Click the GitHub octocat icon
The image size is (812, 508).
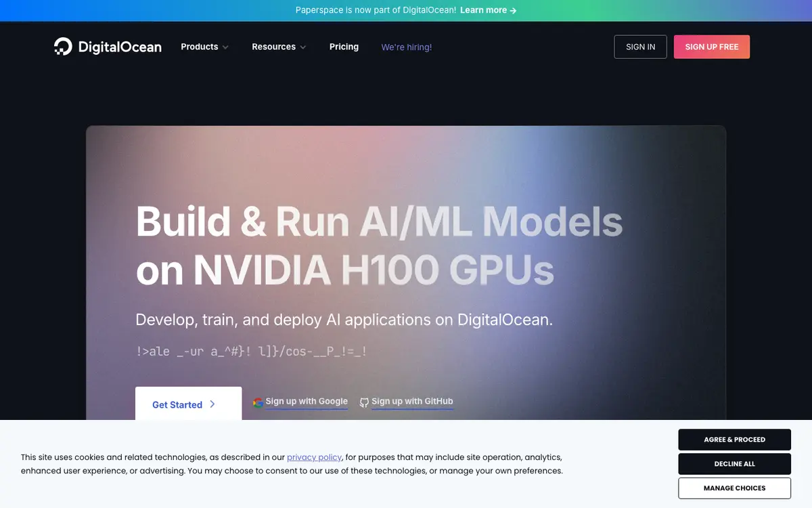click(364, 402)
